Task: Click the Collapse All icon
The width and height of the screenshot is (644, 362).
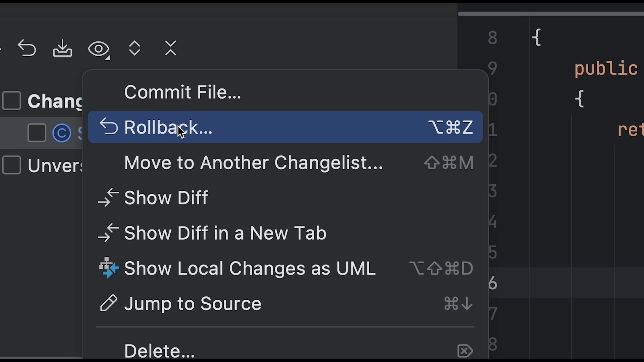Action: (170, 48)
